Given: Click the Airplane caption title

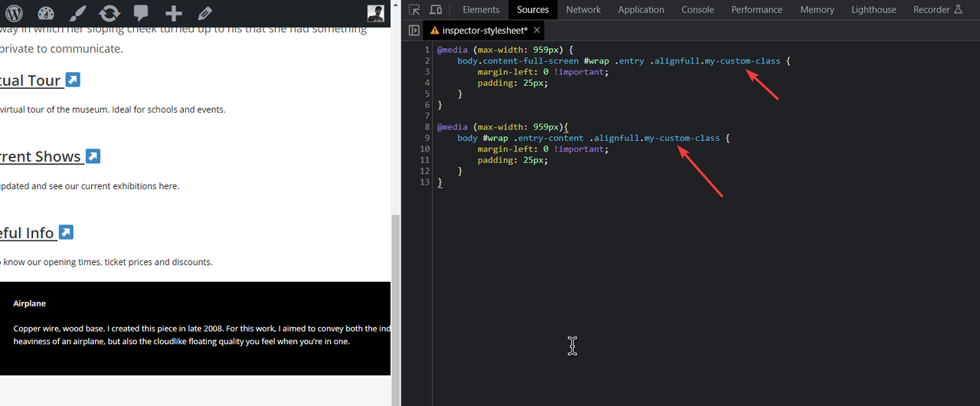Looking at the screenshot, I should click(30, 303).
